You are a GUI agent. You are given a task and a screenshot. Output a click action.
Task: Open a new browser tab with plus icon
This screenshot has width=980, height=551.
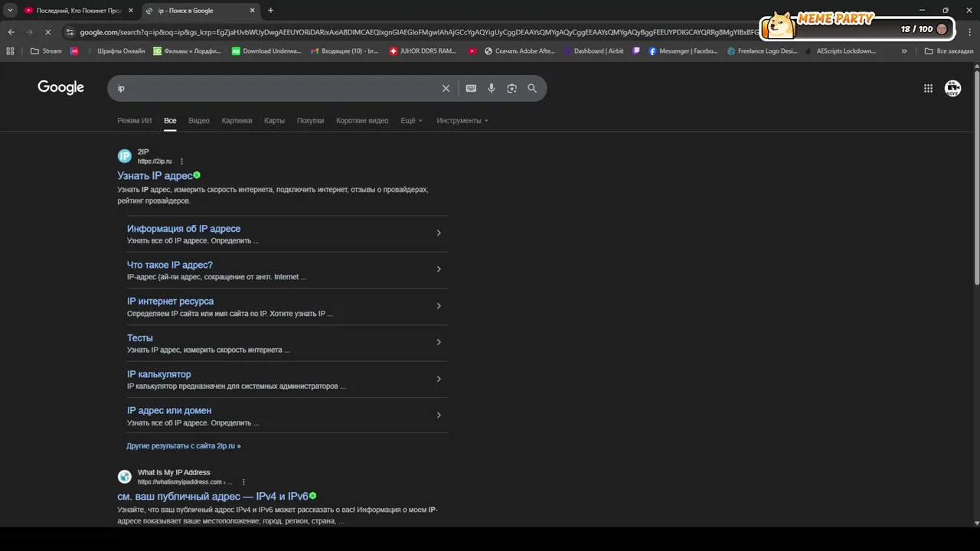(270, 11)
